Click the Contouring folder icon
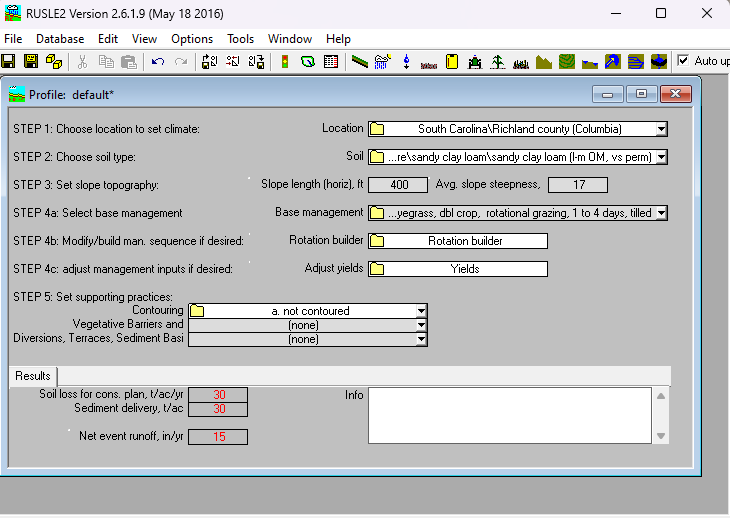 pos(197,310)
